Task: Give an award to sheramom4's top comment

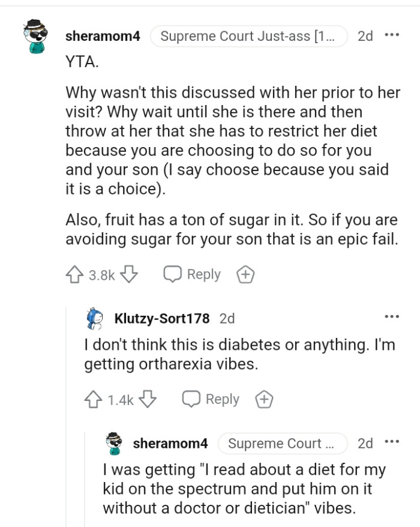Action: [245, 274]
